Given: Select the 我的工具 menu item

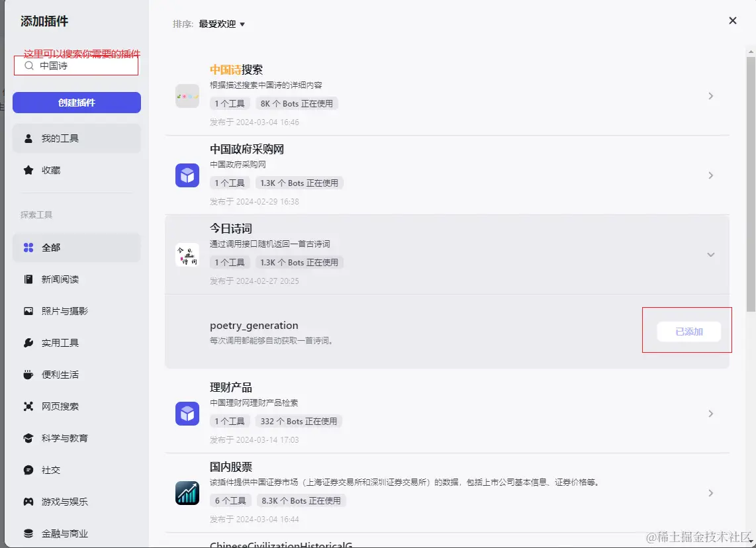Looking at the screenshot, I should [77, 138].
